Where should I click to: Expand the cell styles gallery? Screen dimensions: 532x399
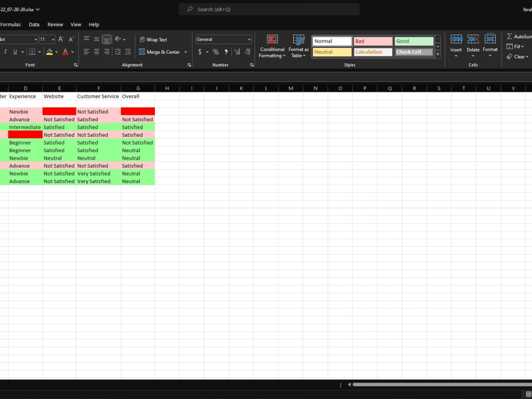pos(438,54)
